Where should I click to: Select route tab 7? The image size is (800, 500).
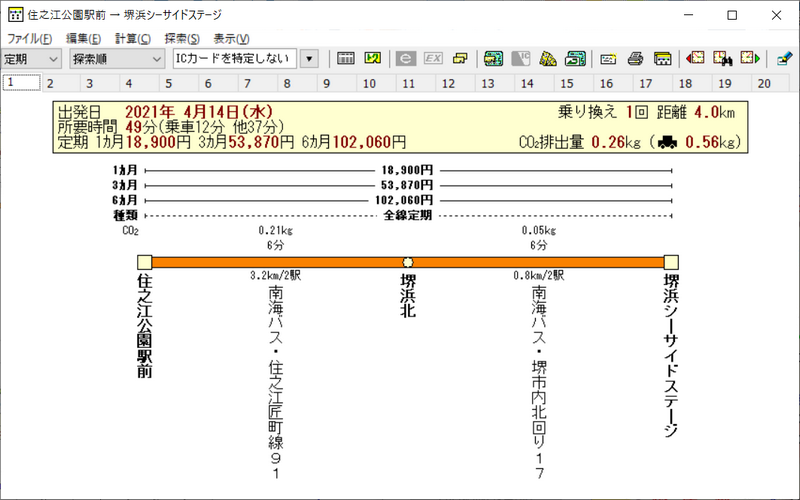258,83
